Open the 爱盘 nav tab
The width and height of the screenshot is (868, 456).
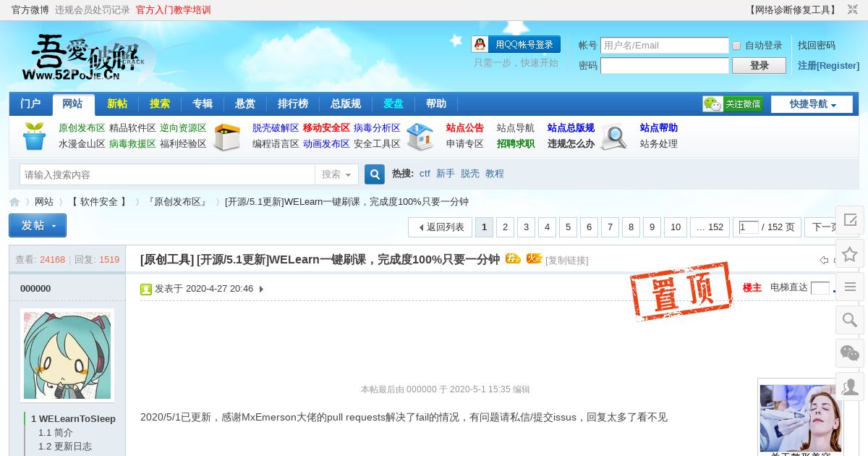(393, 104)
